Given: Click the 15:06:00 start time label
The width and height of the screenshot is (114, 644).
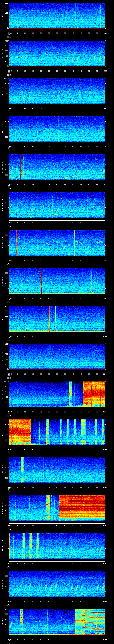Looking at the screenshot, I should pyautogui.click(x=9, y=223).
